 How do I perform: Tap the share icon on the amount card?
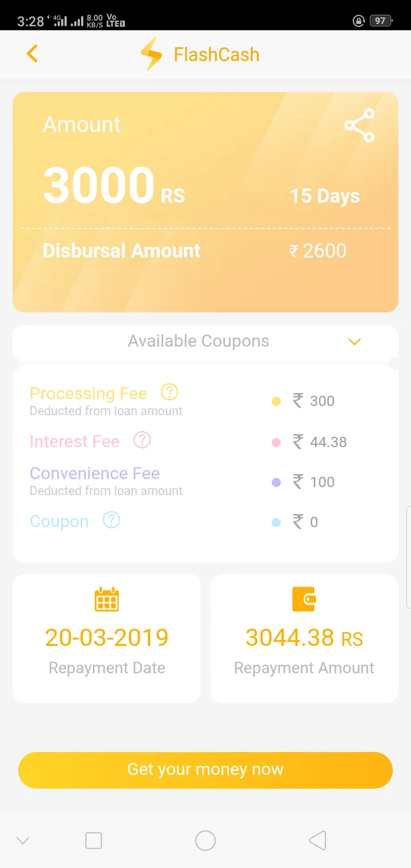point(360,125)
